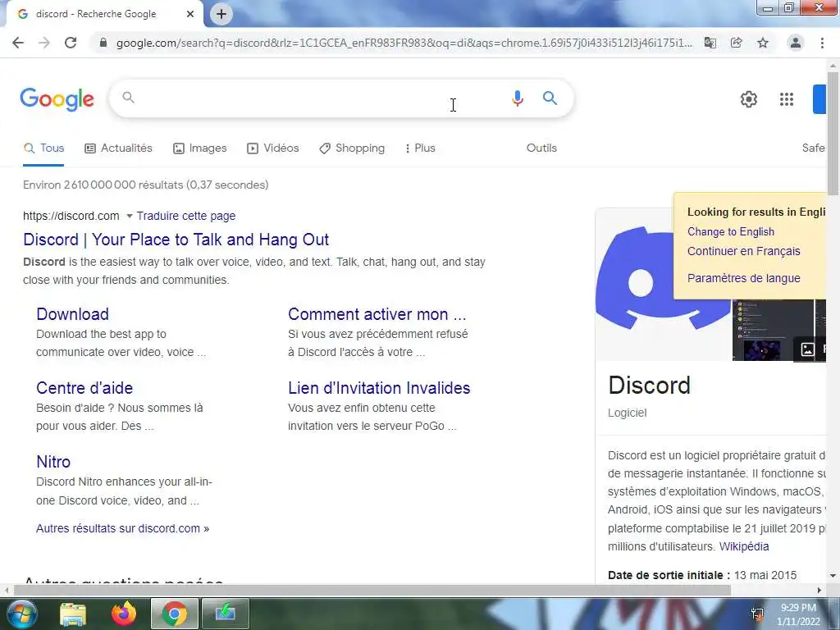
Task: Expand the Plus more options menu
Action: 420,148
